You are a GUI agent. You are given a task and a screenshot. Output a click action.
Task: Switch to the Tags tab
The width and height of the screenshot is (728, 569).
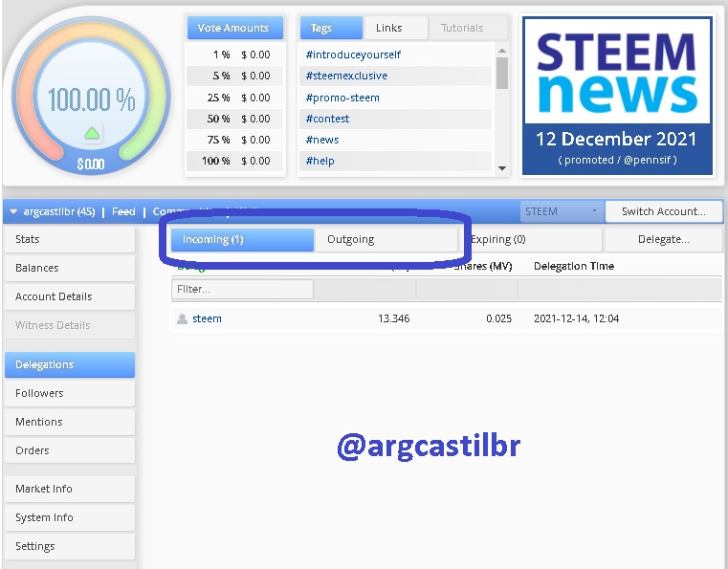[331, 28]
